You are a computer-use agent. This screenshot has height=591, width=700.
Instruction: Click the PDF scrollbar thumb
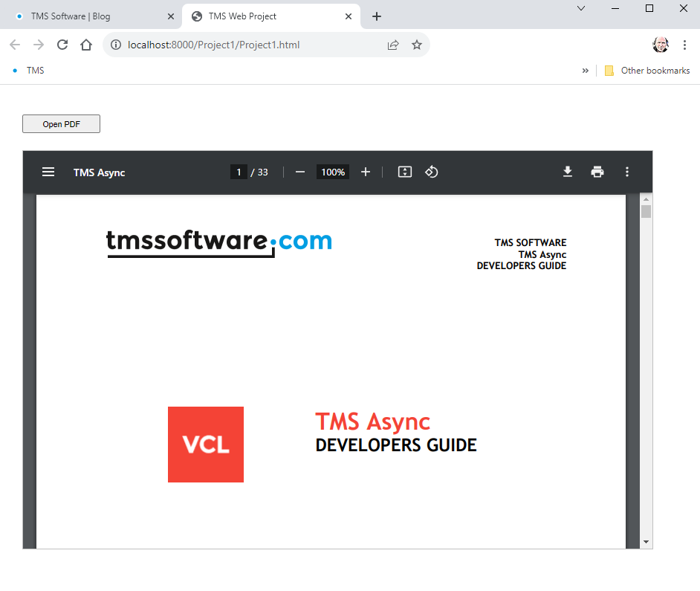tap(646, 211)
